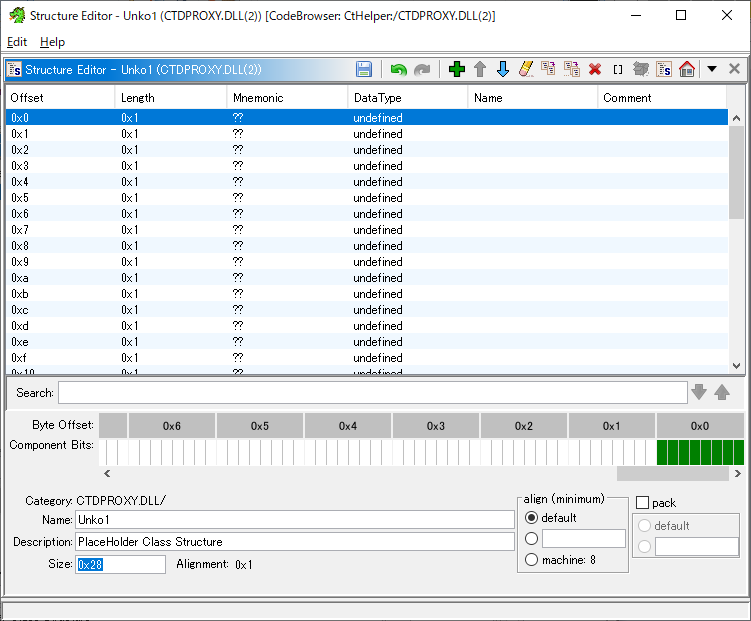Click the table scroll up arrow
Screen dimensions: 751x621
coord(737,118)
